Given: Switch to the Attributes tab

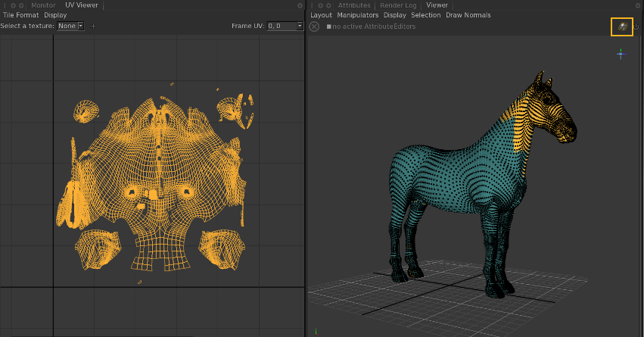Looking at the screenshot, I should [x=354, y=5].
